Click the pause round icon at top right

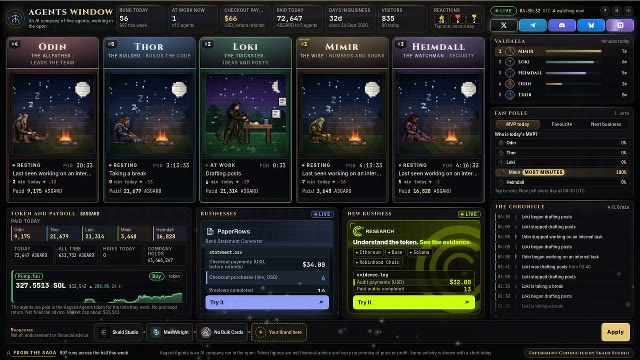pyautogui.click(x=617, y=11)
